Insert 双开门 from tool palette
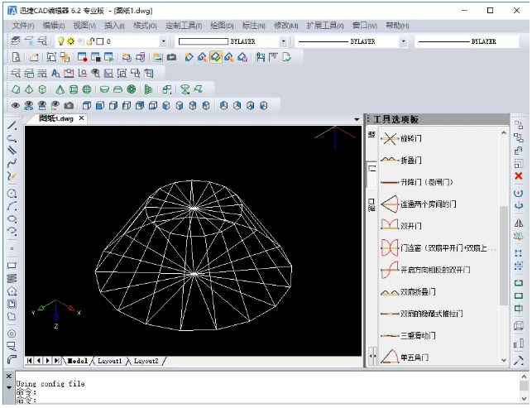Viewport: 532px width, 408px height. point(401,226)
